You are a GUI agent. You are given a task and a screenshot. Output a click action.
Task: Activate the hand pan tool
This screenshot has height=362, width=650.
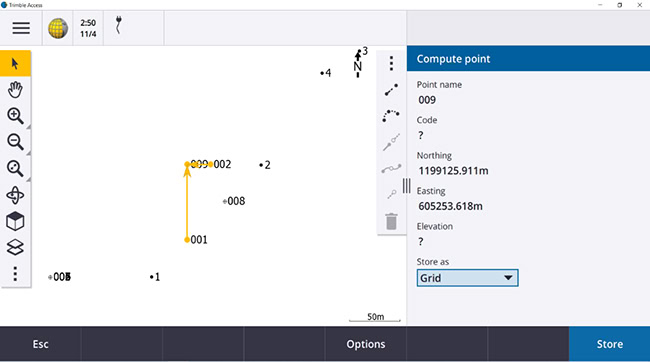[x=15, y=90]
